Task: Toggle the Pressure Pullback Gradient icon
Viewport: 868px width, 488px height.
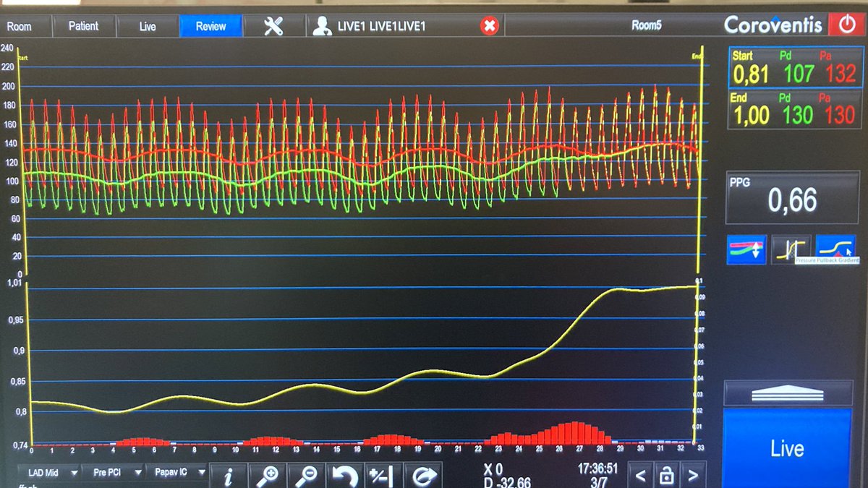Action: point(835,248)
